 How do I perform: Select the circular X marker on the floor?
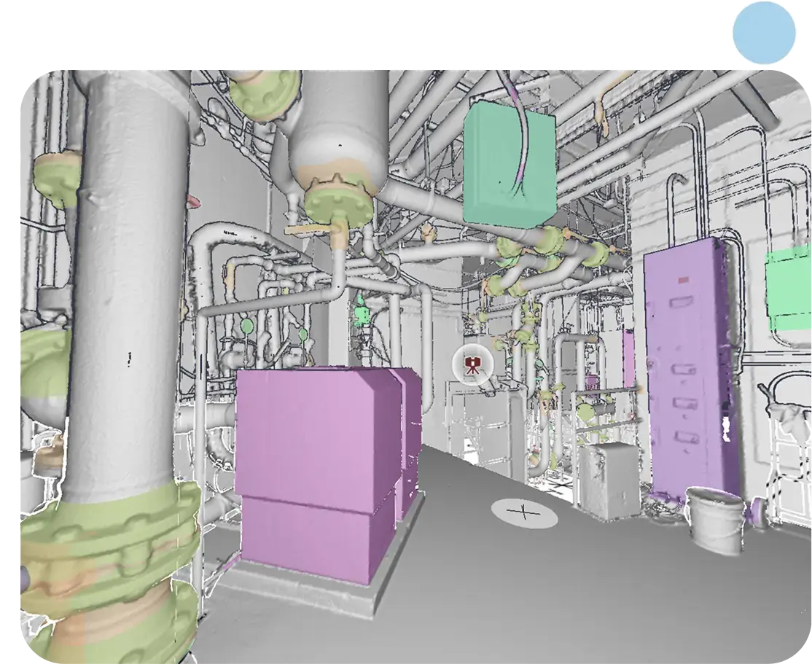524,512
